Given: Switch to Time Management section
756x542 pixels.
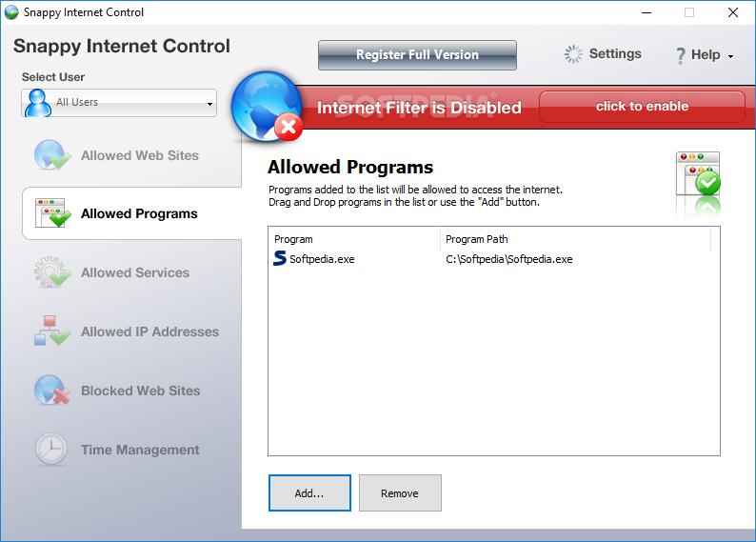Looking at the screenshot, I should click(x=140, y=450).
